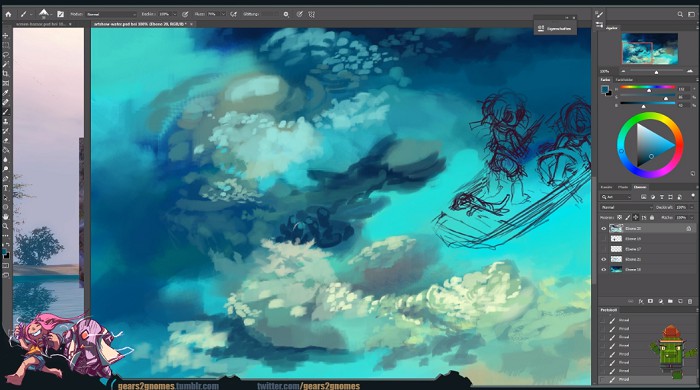
Task: Toggle lock position icon
Action: click(636, 217)
